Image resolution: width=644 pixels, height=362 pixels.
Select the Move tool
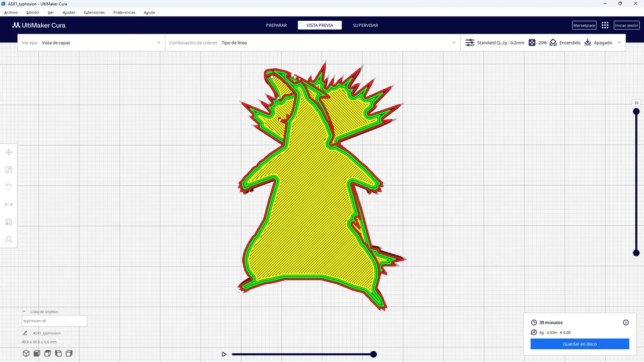[x=8, y=152]
